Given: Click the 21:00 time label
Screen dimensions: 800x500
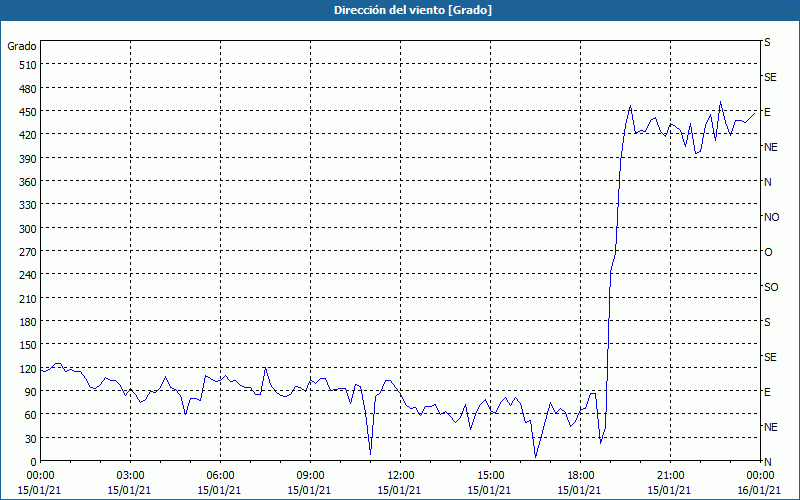Looking at the screenshot, I should pos(670,476).
